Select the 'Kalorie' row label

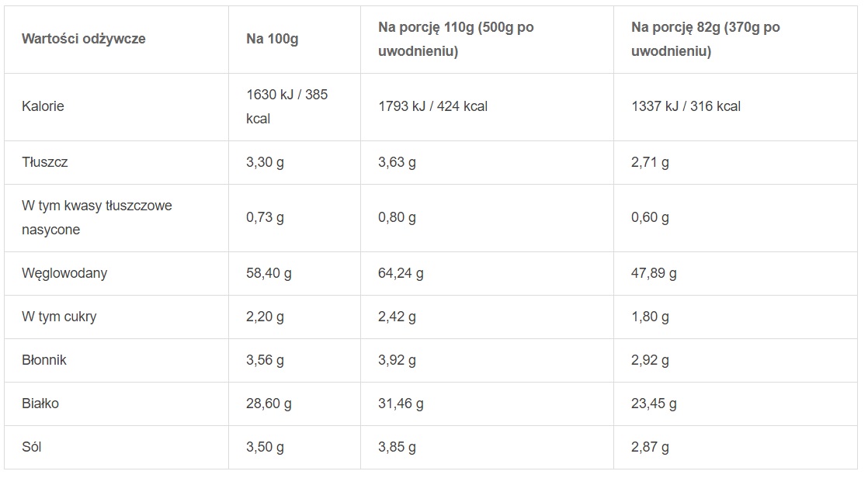pos(43,106)
